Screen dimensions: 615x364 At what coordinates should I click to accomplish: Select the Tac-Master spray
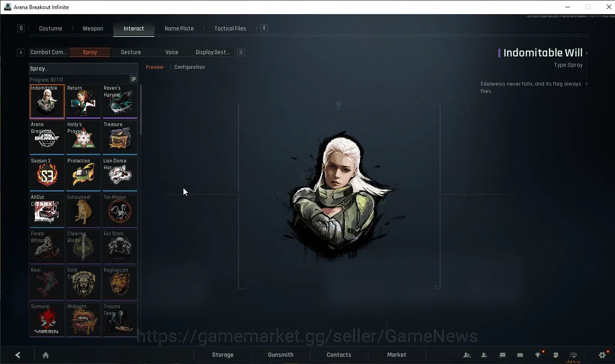click(120, 210)
